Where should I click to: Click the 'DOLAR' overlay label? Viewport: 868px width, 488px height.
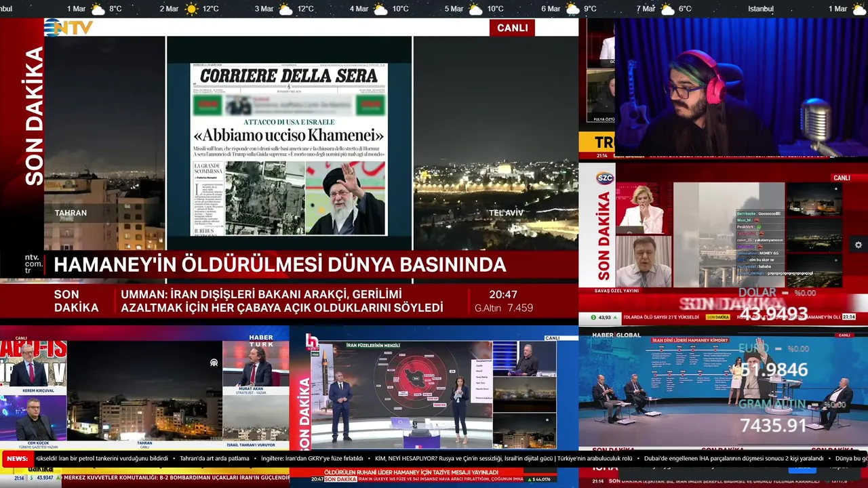click(757, 292)
